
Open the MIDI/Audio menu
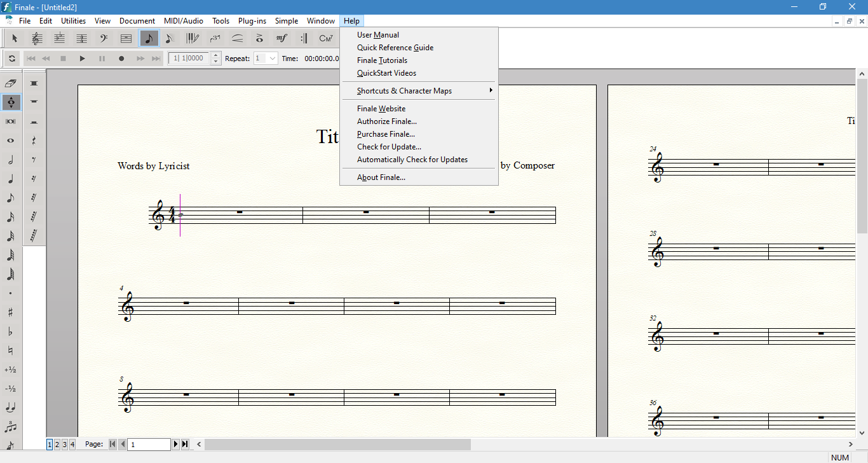pos(184,21)
